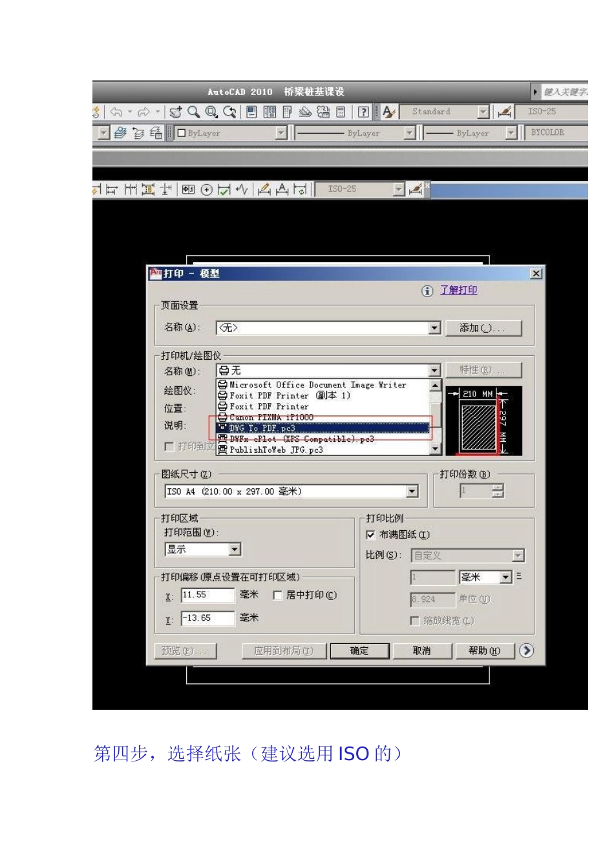Open the Markup Set Manager icon
The width and height of the screenshot is (614, 868).
tap(323, 112)
